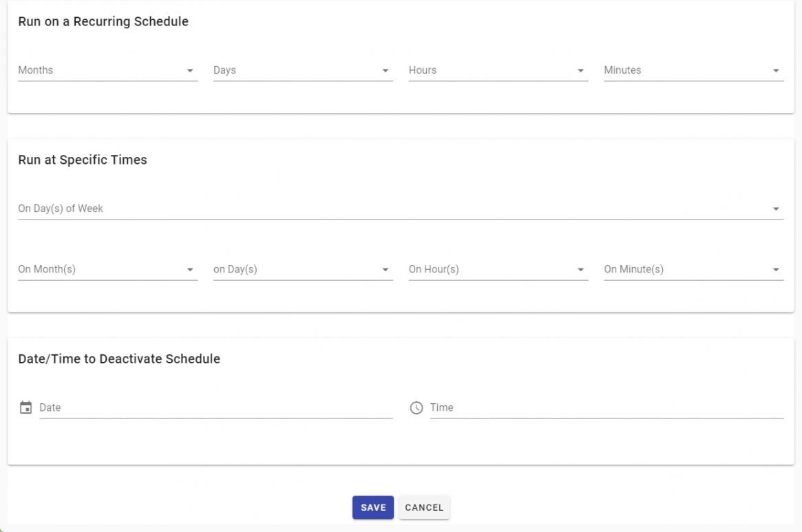Click the arrow on On Month(s) field
This screenshot has height=532, width=802.
point(190,270)
